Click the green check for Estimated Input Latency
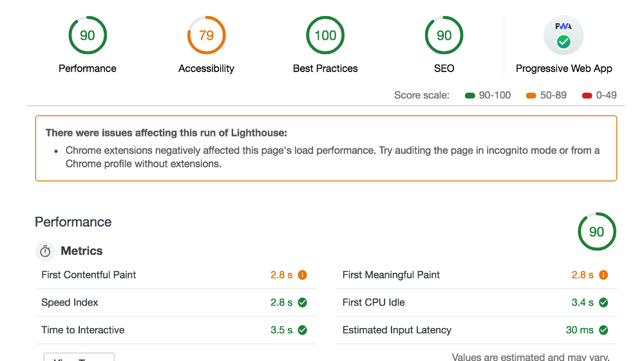The width and height of the screenshot is (644, 361). point(603,330)
